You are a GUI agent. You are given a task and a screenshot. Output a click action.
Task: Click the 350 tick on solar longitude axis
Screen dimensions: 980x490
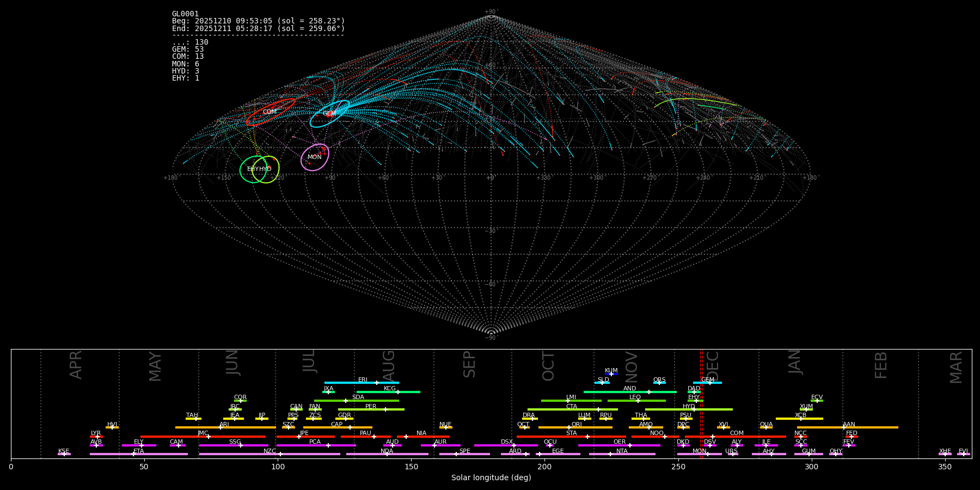tap(945, 467)
